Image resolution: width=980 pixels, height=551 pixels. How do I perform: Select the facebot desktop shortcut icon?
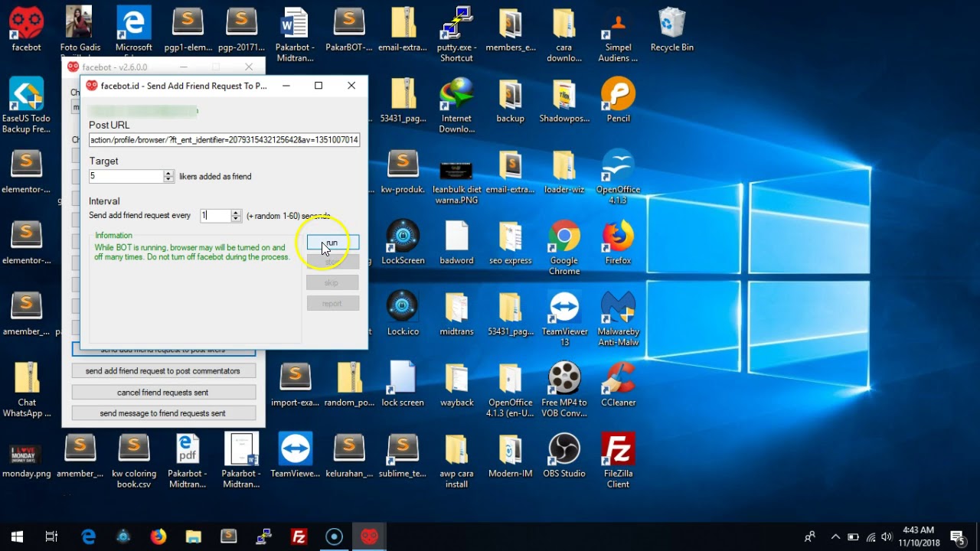(27, 31)
